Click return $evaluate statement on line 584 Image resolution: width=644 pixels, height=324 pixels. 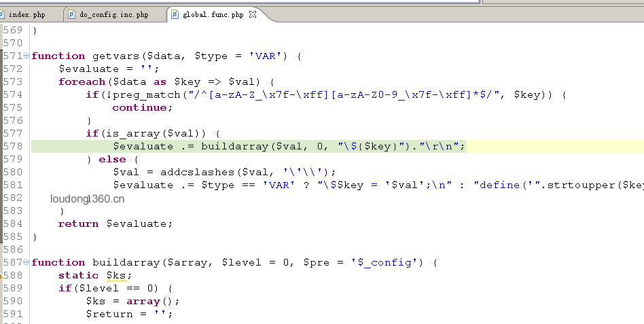tap(115, 223)
